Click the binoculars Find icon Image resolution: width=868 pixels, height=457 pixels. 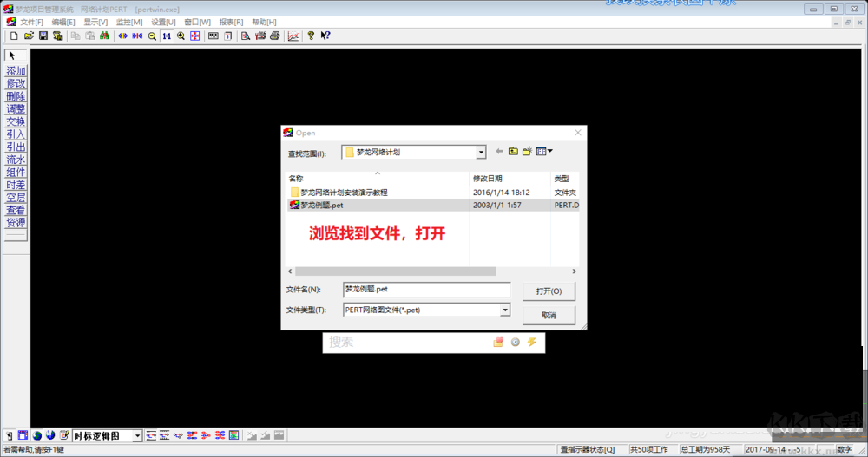click(x=105, y=36)
